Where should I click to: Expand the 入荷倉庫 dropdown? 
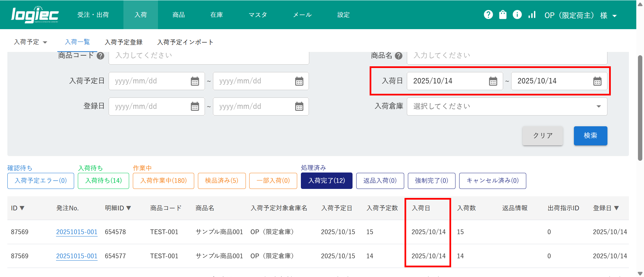coord(507,107)
